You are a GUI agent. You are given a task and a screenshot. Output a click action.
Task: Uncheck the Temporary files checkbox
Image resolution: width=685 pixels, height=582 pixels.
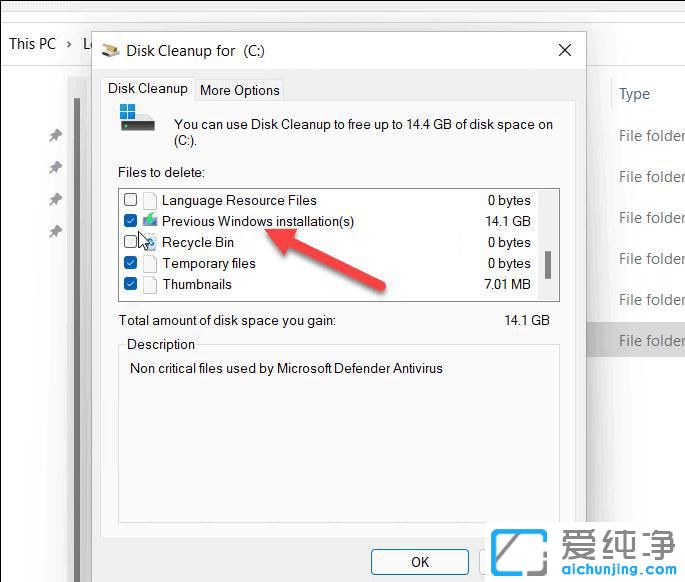(x=130, y=263)
